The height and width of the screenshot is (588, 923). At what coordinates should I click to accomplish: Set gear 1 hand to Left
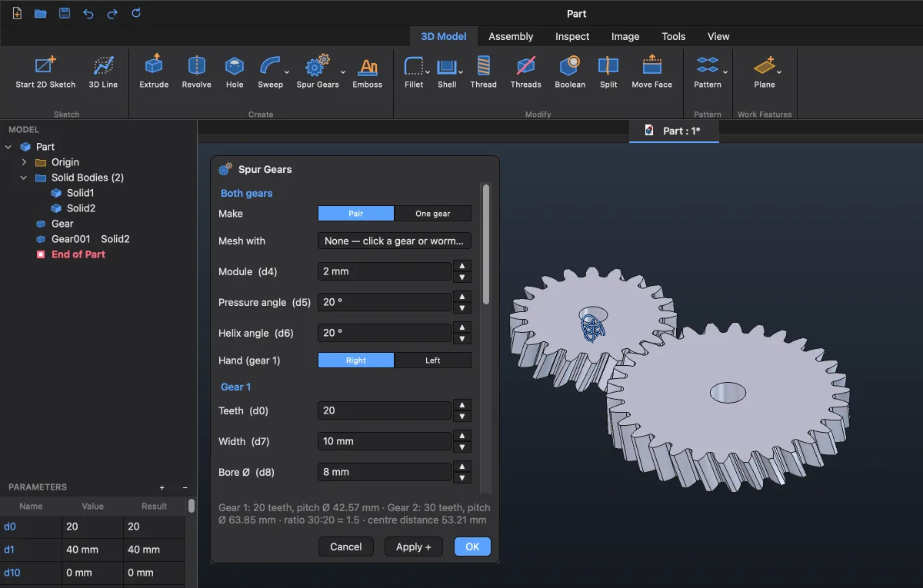click(x=433, y=360)
